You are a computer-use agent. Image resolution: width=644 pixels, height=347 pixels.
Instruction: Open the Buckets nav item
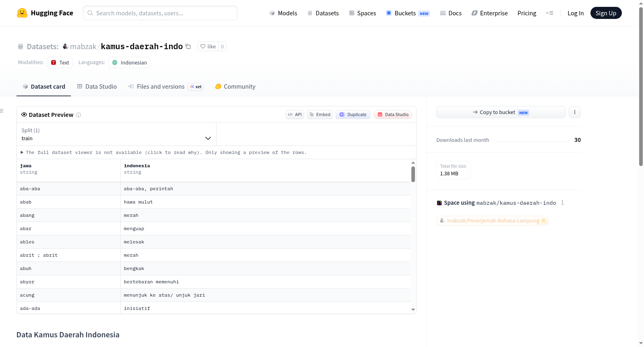[x=408, y=13]
